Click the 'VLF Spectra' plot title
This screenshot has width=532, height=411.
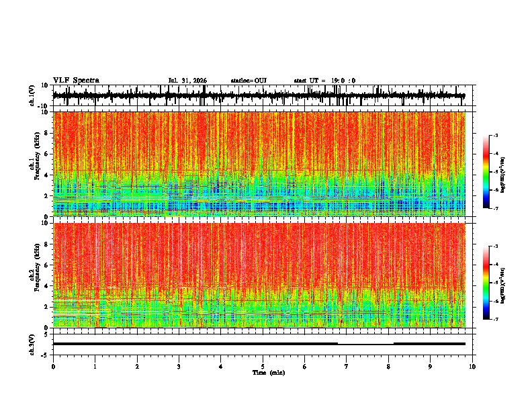point(76,81)
